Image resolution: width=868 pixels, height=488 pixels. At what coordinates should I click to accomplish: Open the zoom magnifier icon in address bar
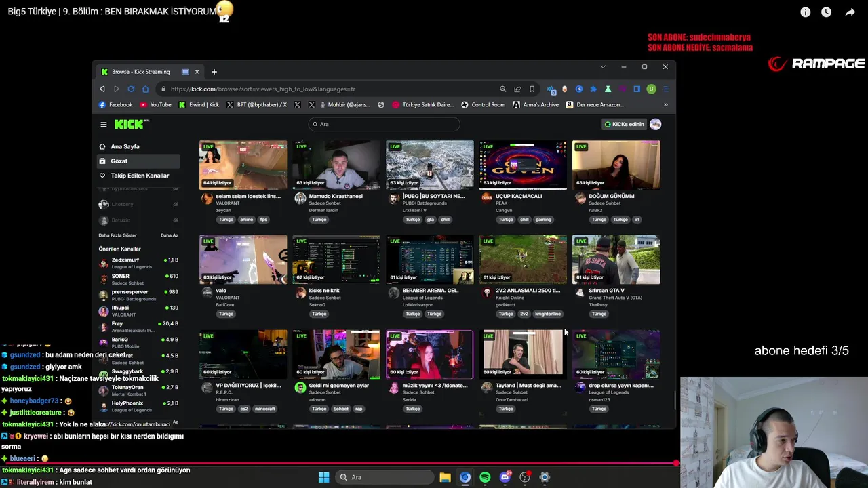pos(502,89)
